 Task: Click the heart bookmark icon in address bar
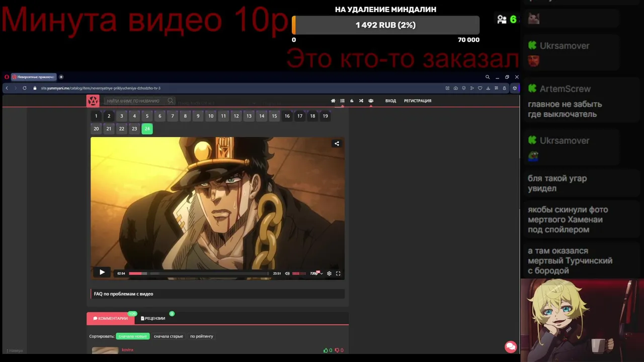tap(480, 88)
